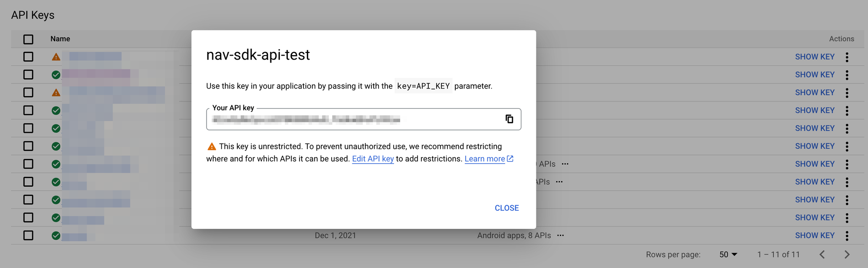Open the Name column header
The height and width of the screenshot is (268, 868).
tap(60, 39)
